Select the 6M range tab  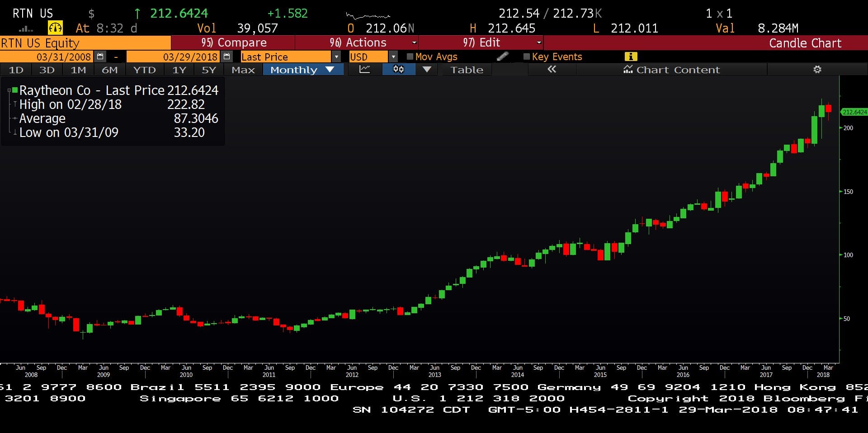[x=109, y=70]
